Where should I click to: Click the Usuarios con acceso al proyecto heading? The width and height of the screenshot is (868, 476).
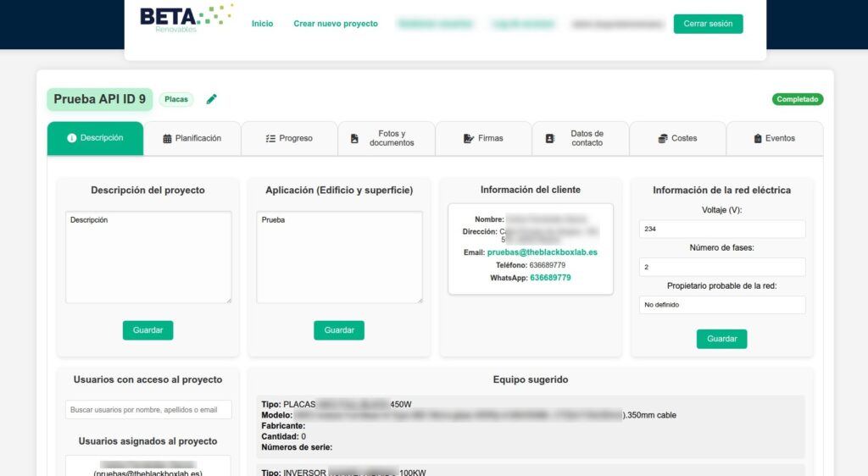[x=147, y=379]
